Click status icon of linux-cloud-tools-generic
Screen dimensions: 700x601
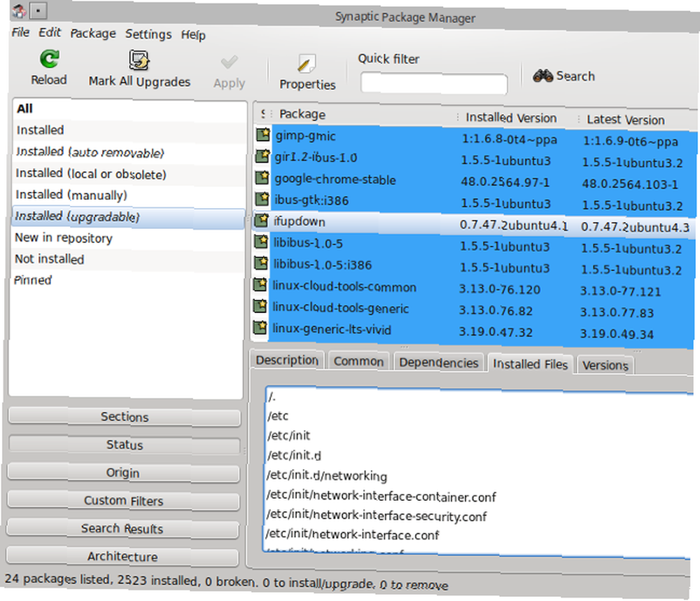click(x=260, y=305)
